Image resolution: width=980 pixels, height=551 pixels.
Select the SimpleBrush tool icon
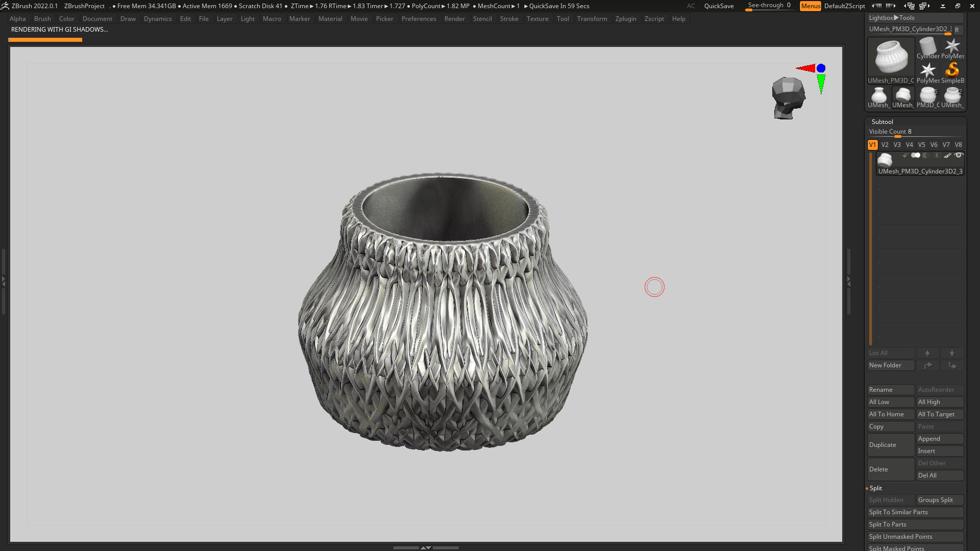coord(952,72)
